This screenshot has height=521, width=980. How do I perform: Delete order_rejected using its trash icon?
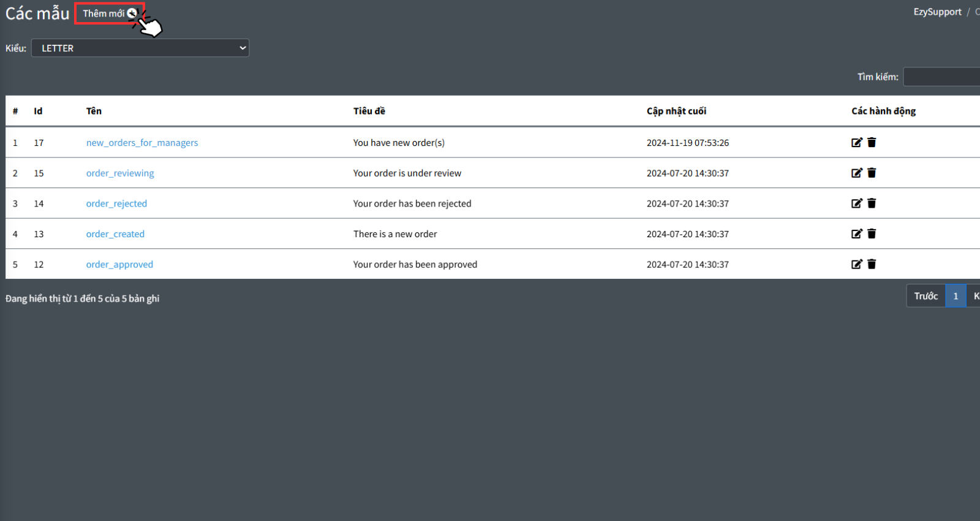click(x=872, y=203)
